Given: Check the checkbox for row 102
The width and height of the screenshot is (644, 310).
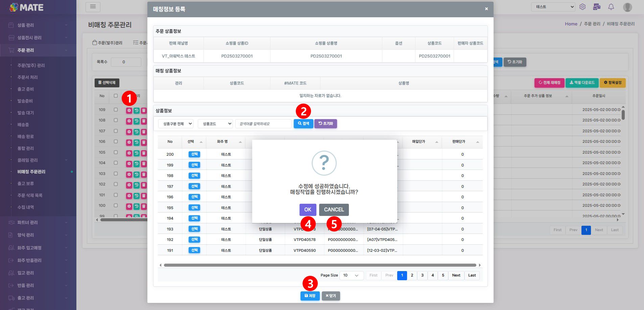Looking at the screenshot, I should 116,184.
